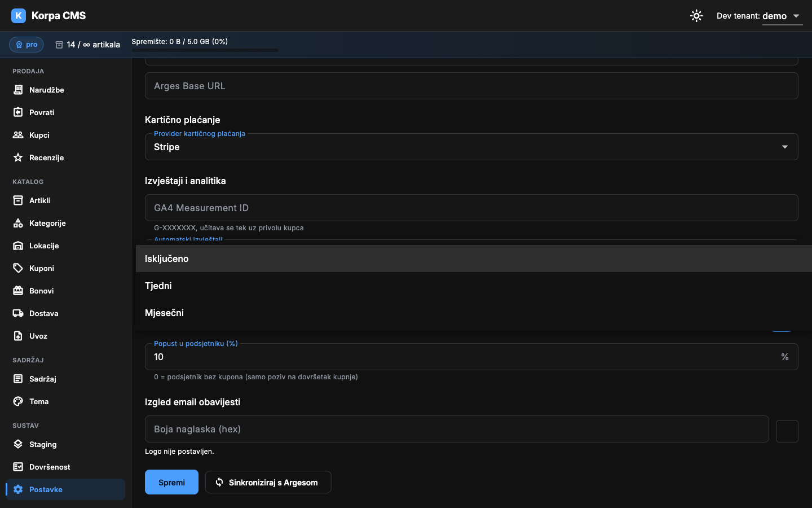Open the accent color swatch picker
The height and width of the screenshot is (508, 812).
tap(787, 431)
